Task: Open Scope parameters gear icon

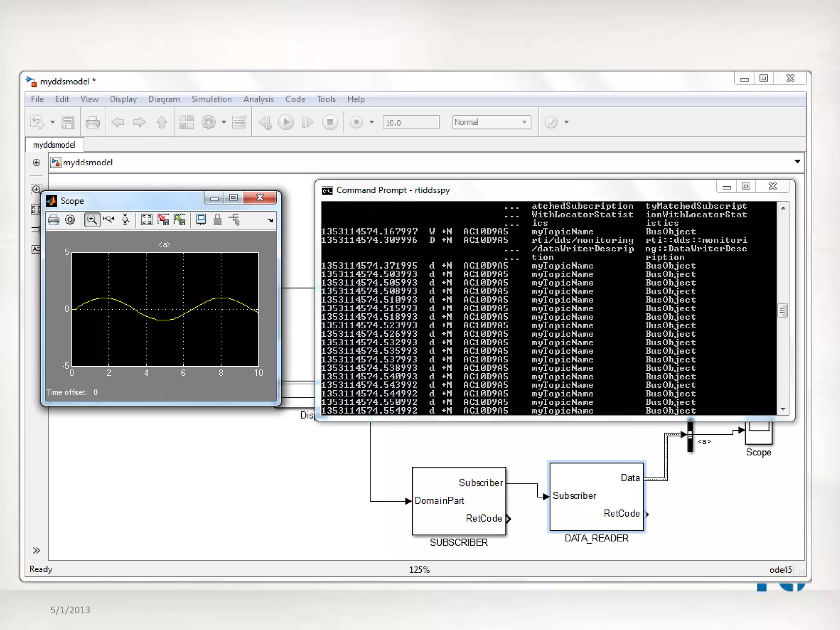Action: [70, 220]
